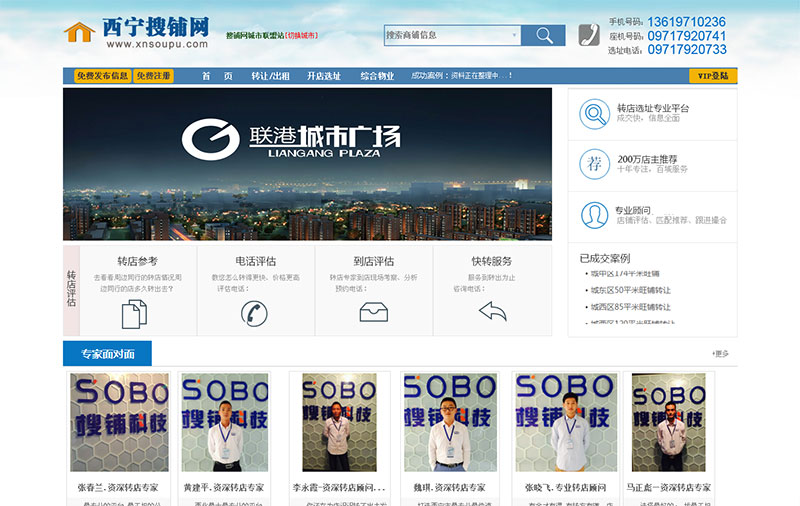Click the 快转服务 heading
800x506 pixels.
(x=491, y=261)
